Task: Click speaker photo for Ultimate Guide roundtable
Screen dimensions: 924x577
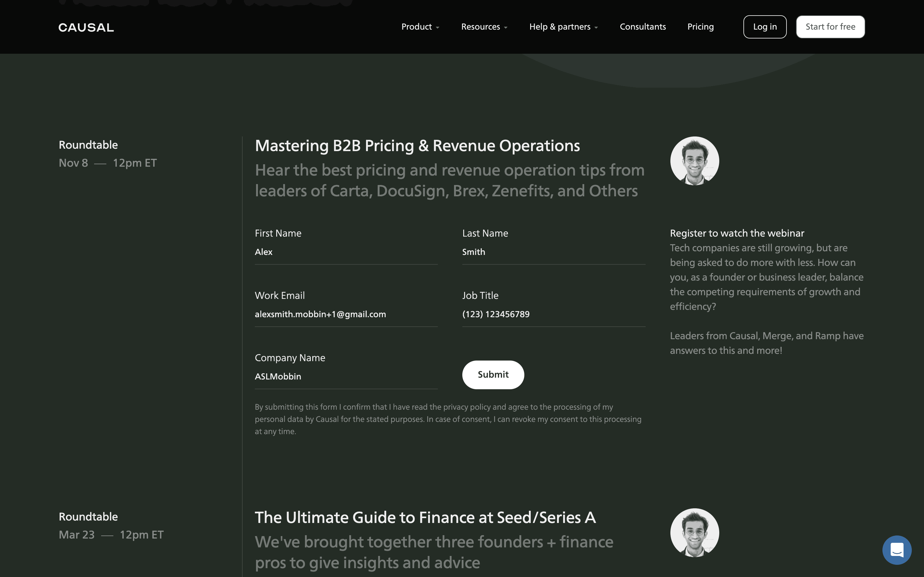Action: [694, 532]
